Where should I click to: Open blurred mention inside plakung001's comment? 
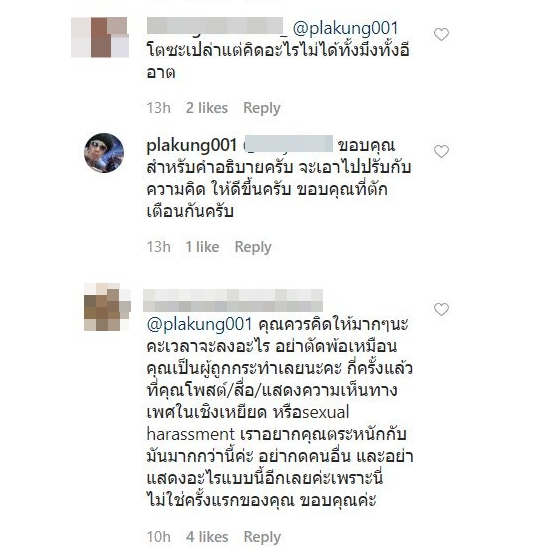point(288,144)
